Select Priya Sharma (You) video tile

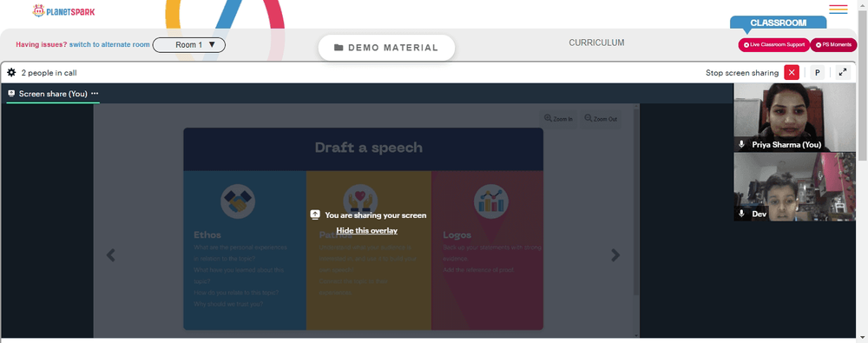point(794,117)
